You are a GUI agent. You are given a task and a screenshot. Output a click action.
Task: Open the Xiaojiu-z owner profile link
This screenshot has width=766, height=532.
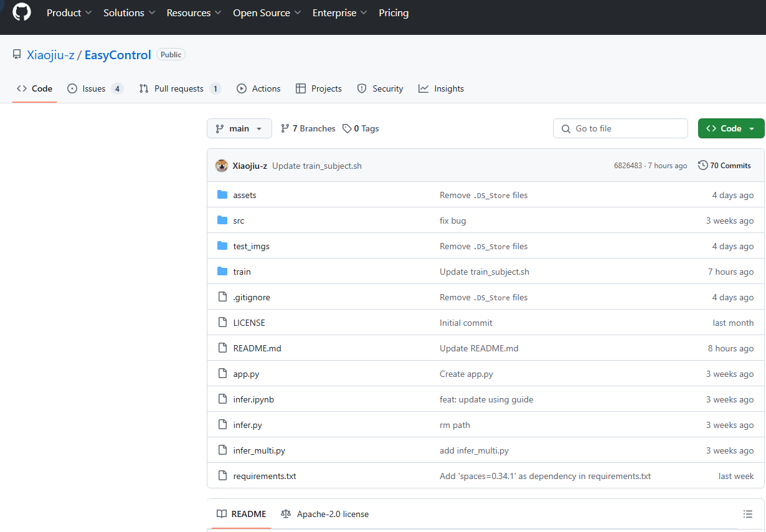(x=50, y=55)
